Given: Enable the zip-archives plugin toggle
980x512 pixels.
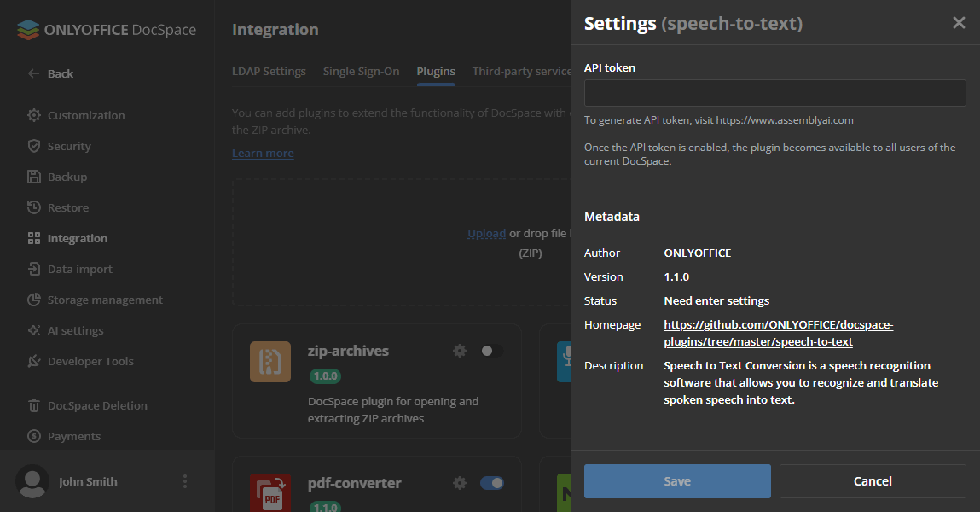Looking at the screenshot, I should (492, 351).
